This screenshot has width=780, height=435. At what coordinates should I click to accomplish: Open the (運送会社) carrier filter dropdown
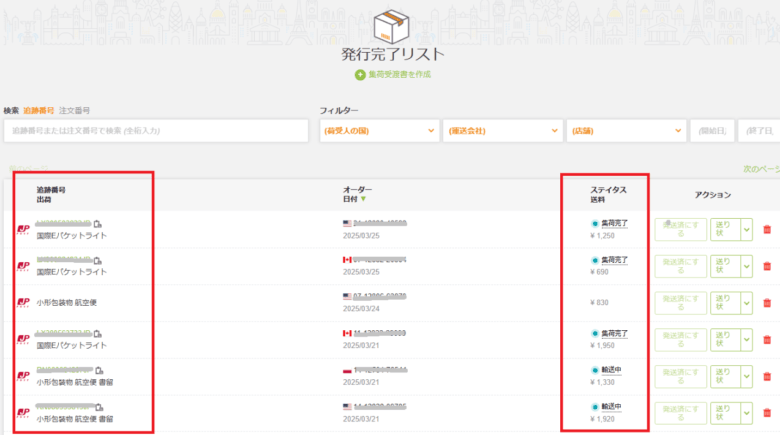pyautogui.click(x=502, y=131)
